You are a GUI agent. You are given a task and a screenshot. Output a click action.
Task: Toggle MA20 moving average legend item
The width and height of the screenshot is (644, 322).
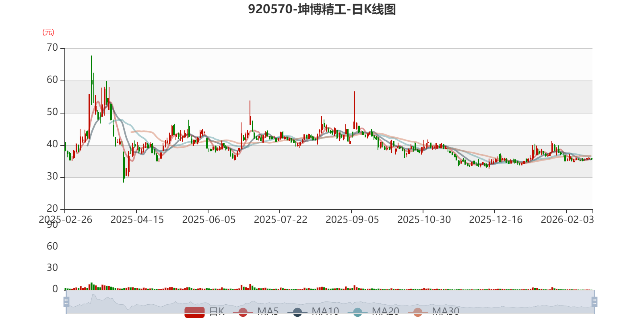point(374,312)
